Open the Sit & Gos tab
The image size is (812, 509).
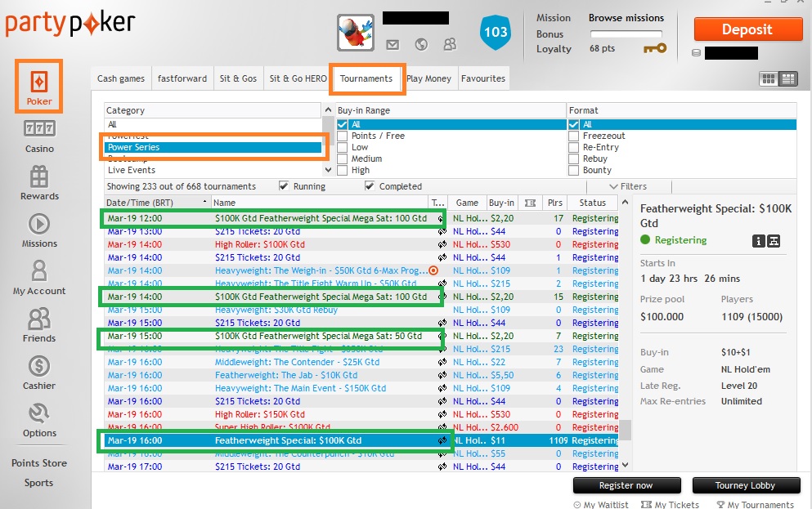(x=238, y=78)
